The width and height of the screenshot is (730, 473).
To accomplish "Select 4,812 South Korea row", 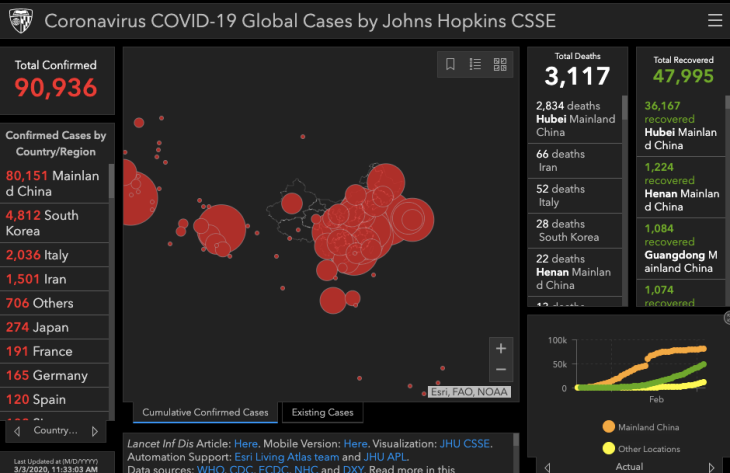I will [54, 223].
